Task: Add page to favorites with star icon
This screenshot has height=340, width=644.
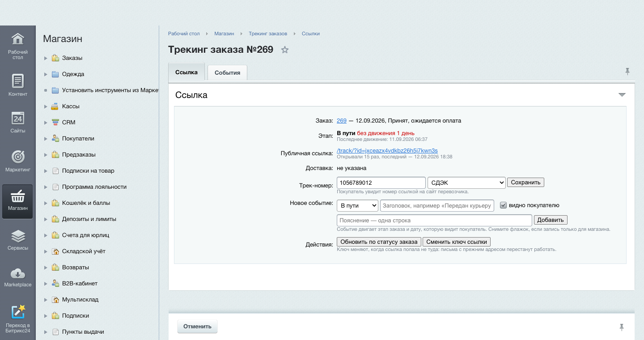Action: 285,50
